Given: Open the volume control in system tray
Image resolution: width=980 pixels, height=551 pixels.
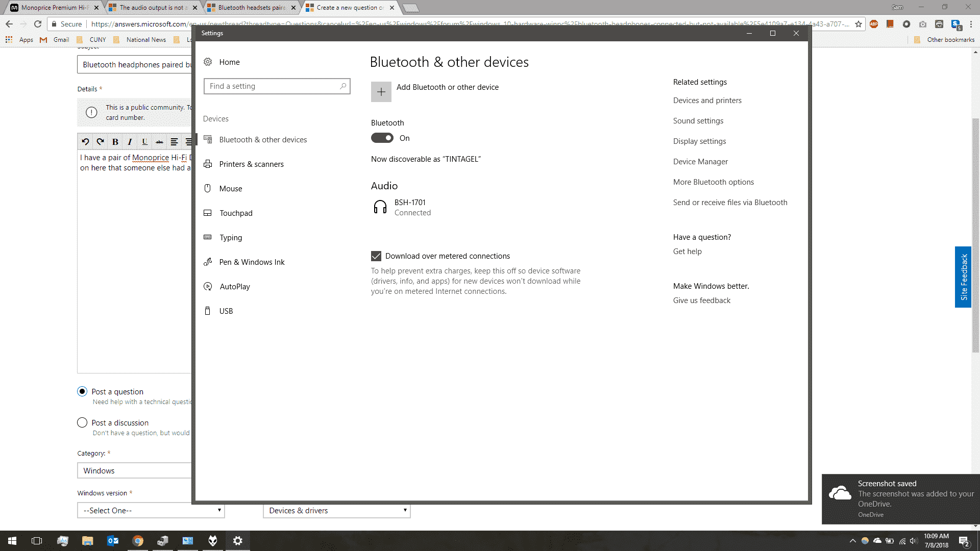Looking at the screenshot, I should (914, 541).
